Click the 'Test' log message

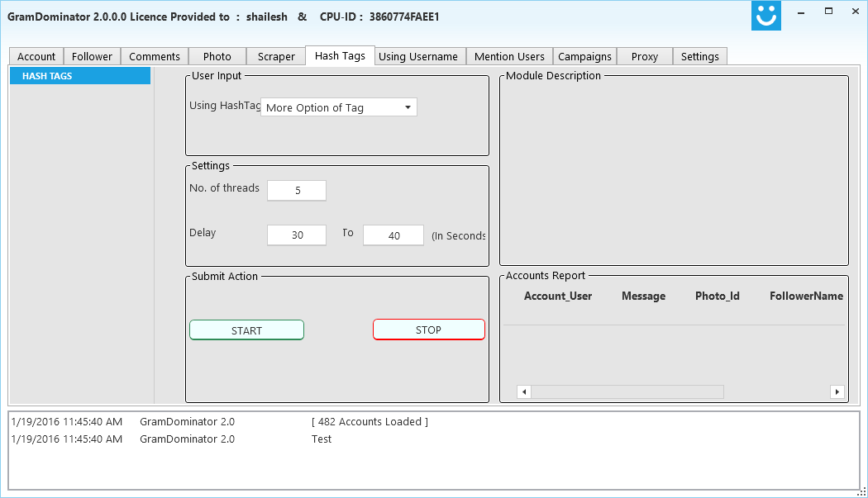322,439
